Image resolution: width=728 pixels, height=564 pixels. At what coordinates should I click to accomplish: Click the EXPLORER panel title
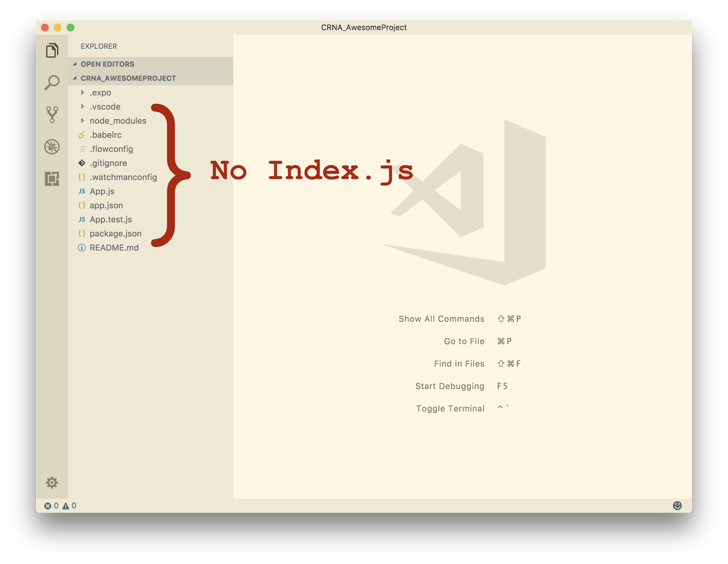[x=99, y=46]
